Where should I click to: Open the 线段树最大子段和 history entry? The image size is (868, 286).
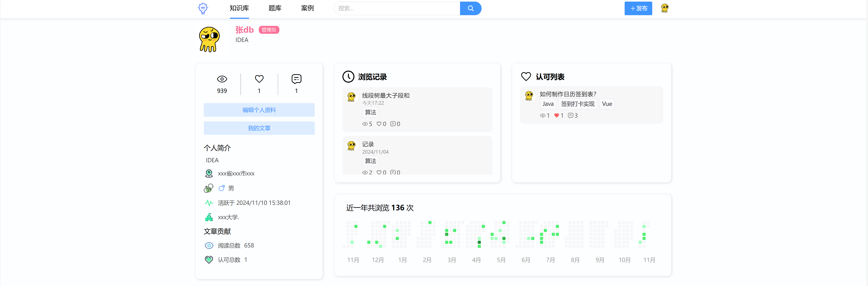pos(386,95)
